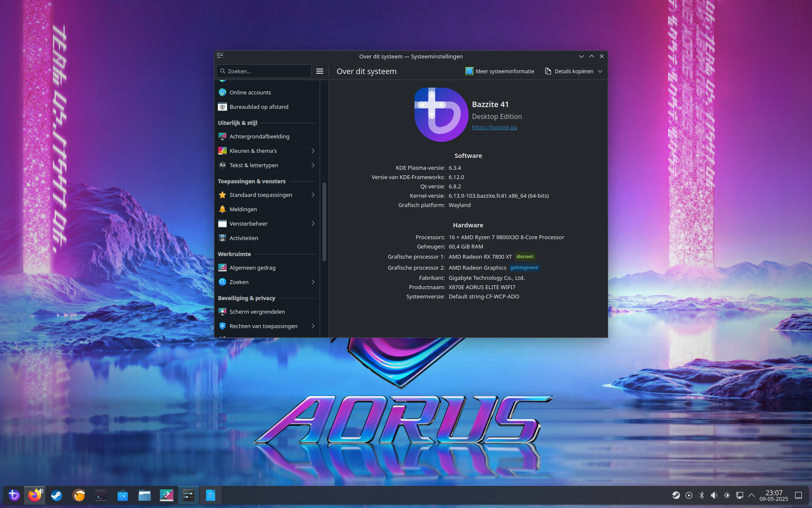This screenshot has width=812, height=508.
Task: Open the Plasma desktop icon in the taskbar
Action: [x=167, y=495]
